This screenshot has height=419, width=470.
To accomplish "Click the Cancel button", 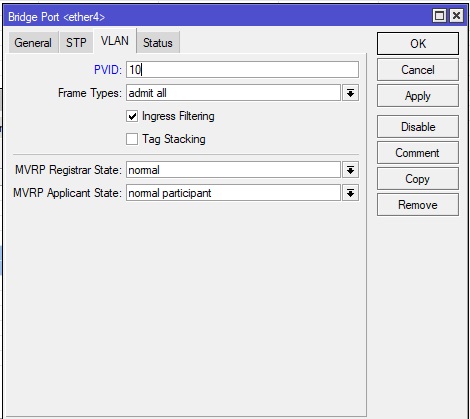I will [x=418, y=70].
